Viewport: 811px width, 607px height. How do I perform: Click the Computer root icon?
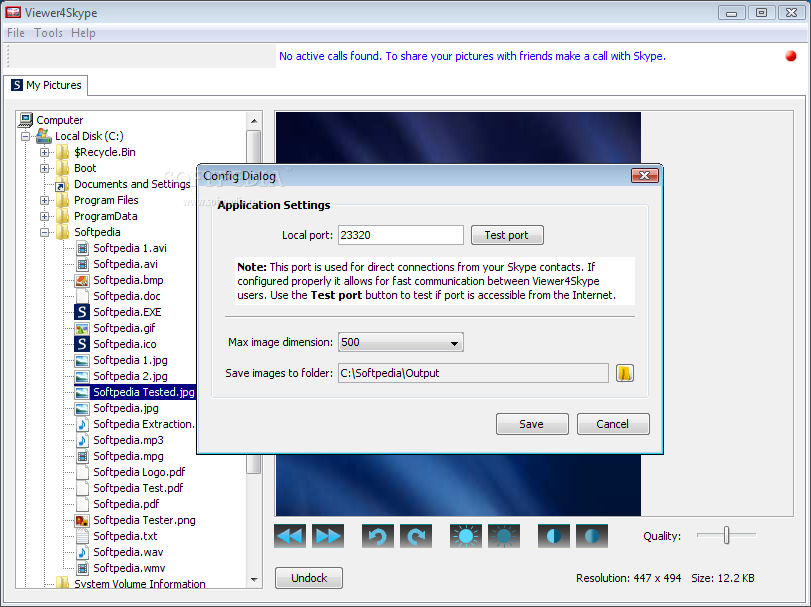click(x=25, y=120)
